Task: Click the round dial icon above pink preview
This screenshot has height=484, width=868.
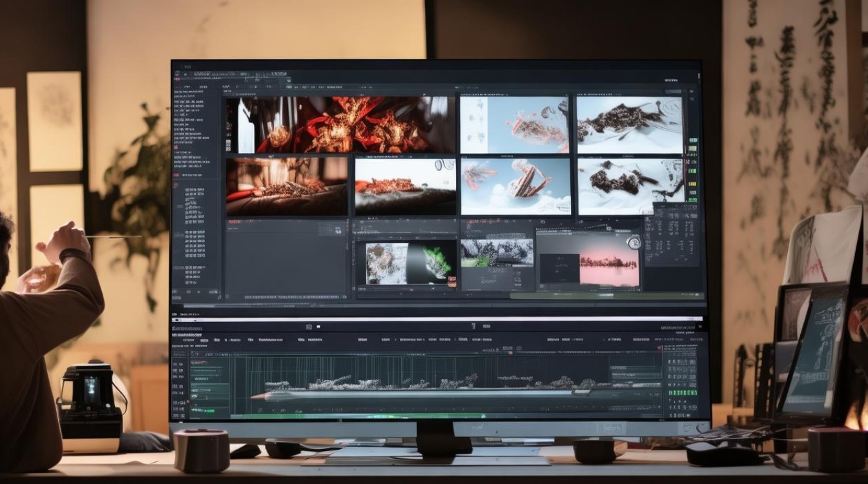Action: (634, 243)
